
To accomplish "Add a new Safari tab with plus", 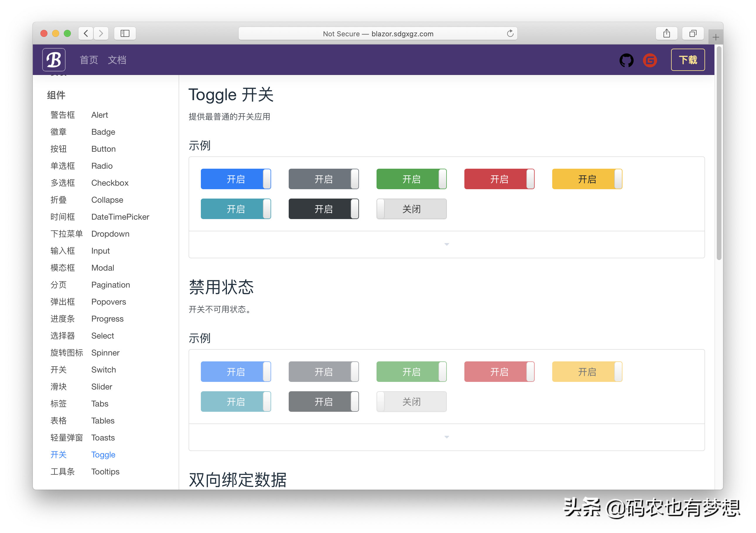I will tap(716, 37).
